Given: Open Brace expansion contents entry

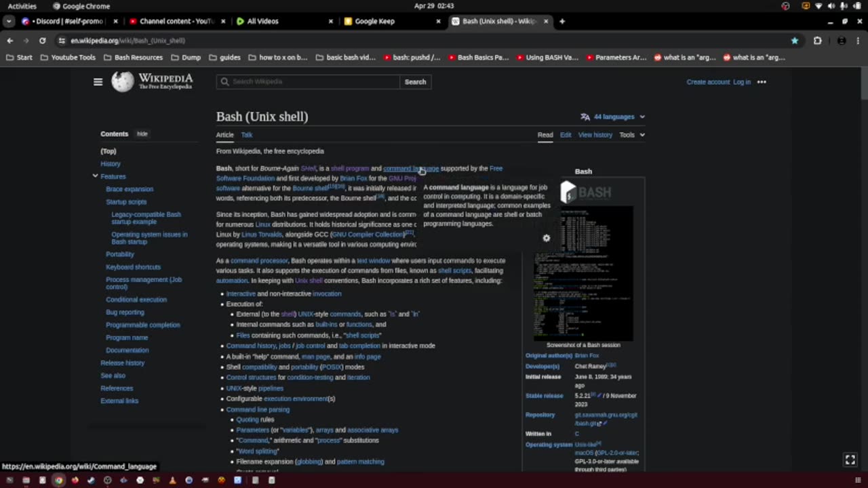Looking at the screenshot, I should point(130,189).
